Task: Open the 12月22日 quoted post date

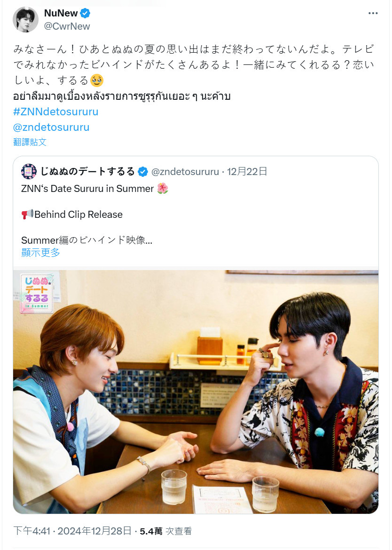Action: (x=247, y=172)
